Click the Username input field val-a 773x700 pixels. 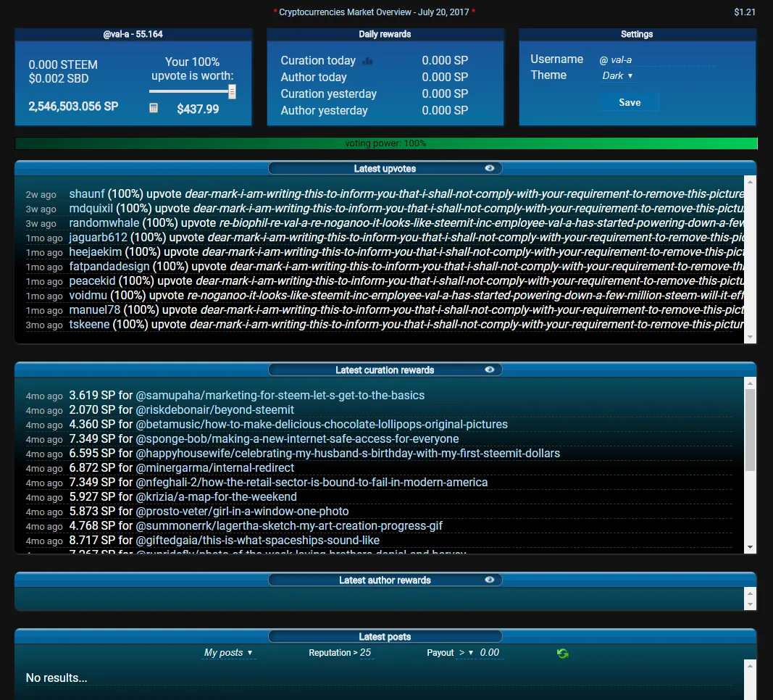click(662, 60)
